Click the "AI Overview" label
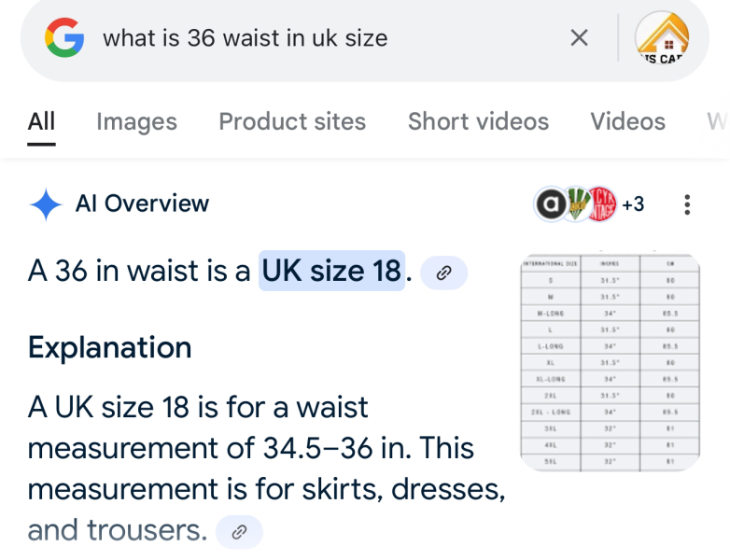Image resolution: width=730 pixels, height=560 pixels. 142,204
